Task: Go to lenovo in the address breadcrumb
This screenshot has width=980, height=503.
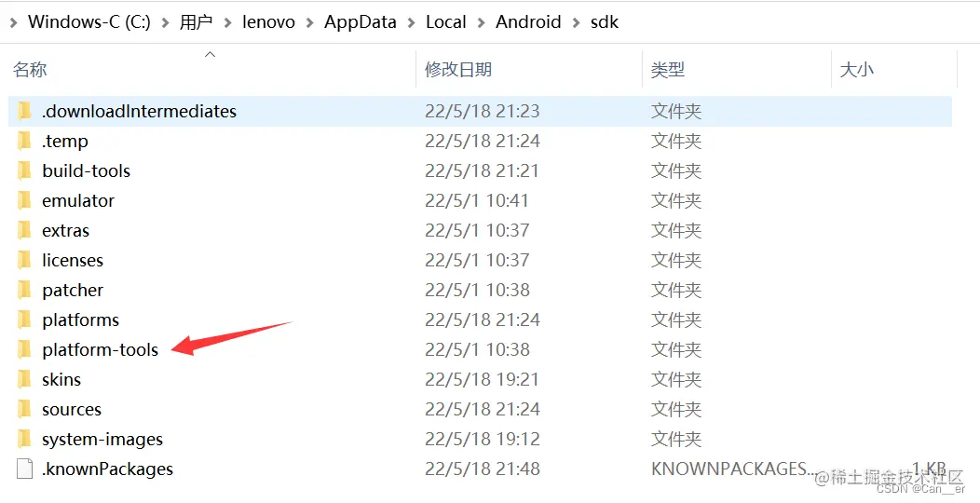Action: [x=268, y=22]
